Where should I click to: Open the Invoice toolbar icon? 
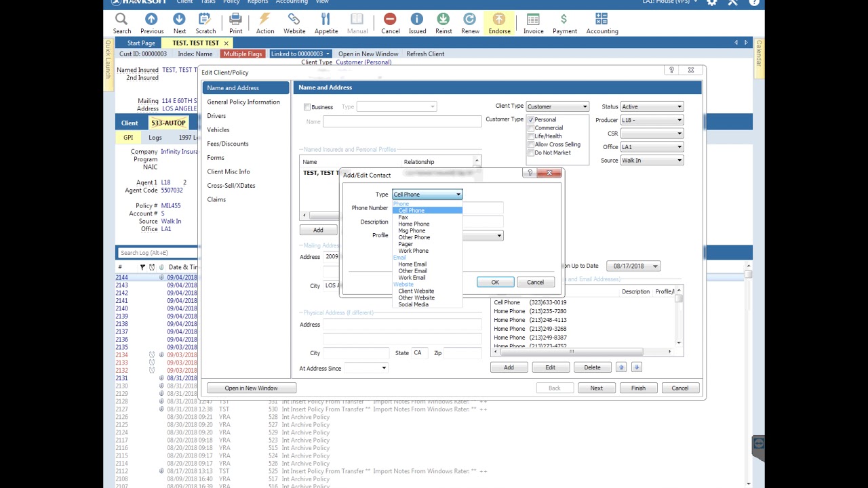[x=533, y=22]
